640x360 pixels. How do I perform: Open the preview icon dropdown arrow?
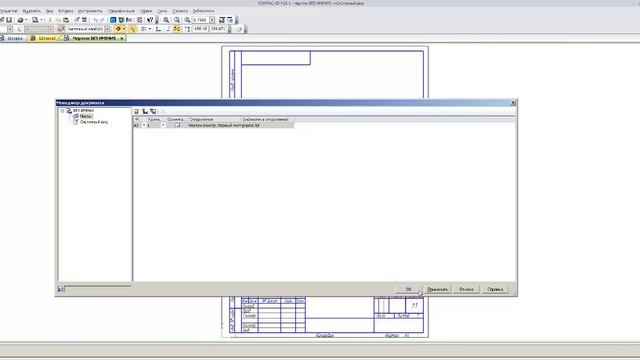[x=41, y=20]
